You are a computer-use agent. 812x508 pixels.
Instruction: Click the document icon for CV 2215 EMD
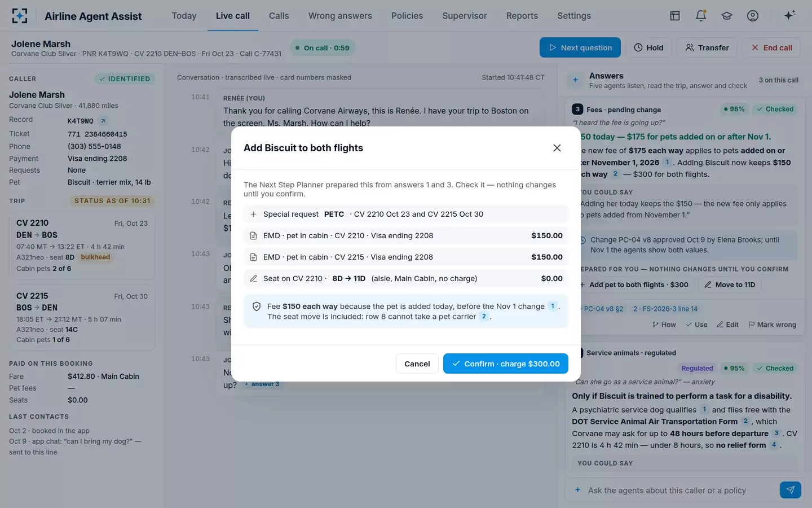254,257
